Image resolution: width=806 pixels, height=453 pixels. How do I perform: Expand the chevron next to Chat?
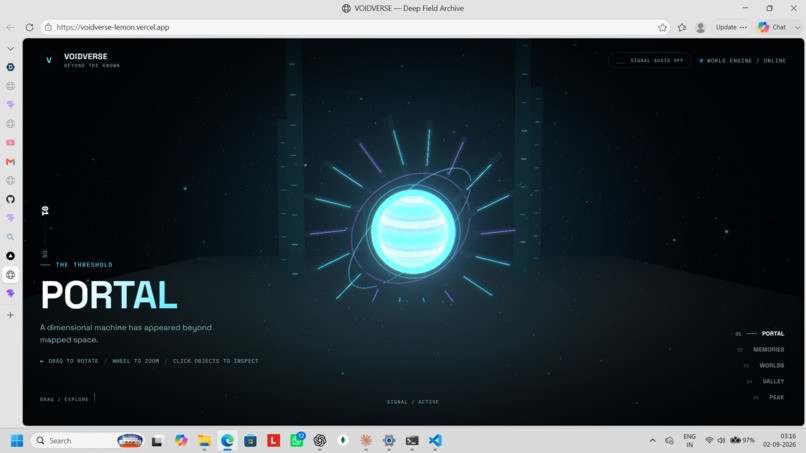point(797,27)
